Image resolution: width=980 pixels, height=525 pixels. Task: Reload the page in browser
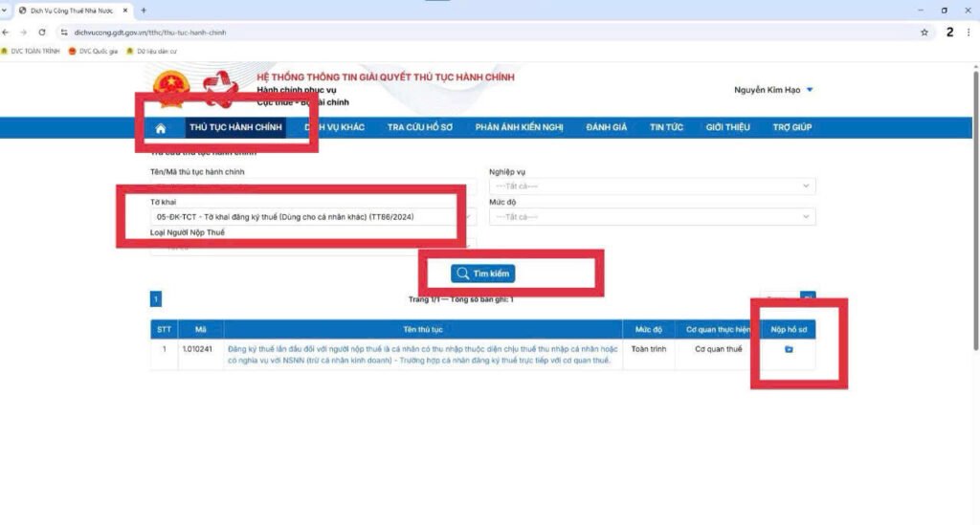42,32
